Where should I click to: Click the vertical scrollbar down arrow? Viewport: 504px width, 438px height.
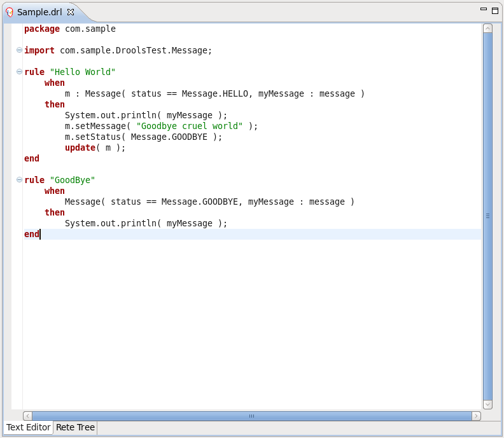click(x=487, y=404)
